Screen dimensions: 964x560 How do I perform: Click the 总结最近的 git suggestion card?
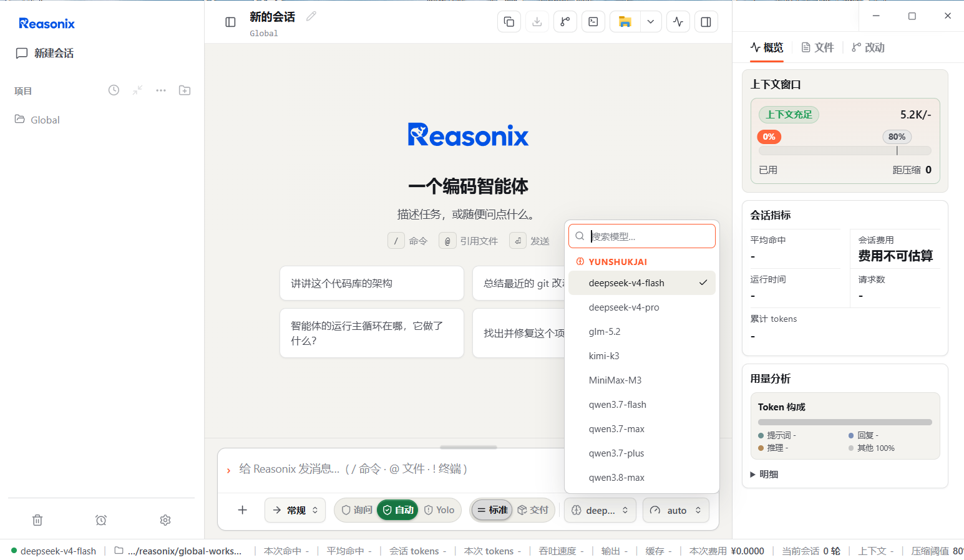coord(519,283)
